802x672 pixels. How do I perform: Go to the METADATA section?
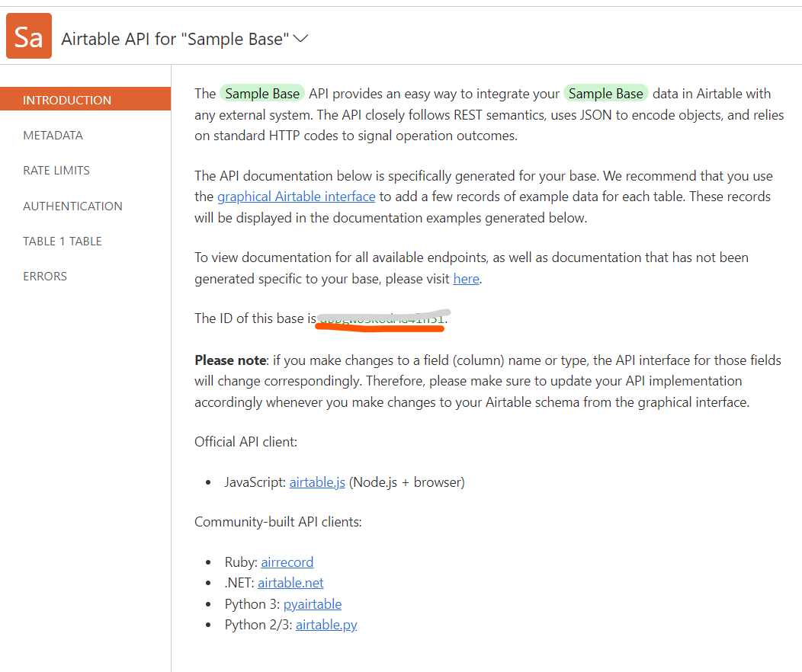tap(53, 136)
